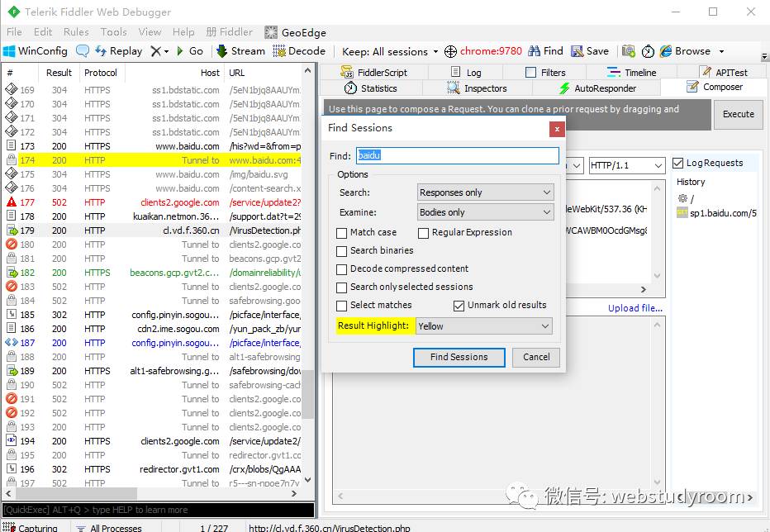Open the Timeline tab
The image size is (770, 532).
[632, 72]
